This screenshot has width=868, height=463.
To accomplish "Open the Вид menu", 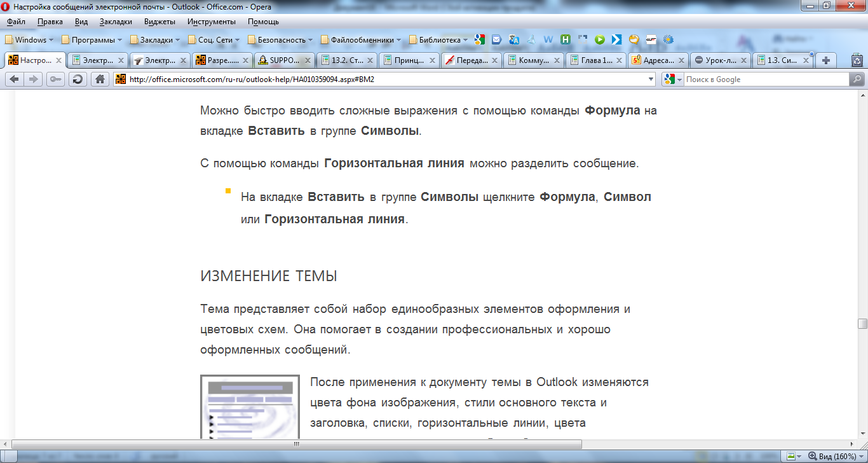I will coord(81,22).
